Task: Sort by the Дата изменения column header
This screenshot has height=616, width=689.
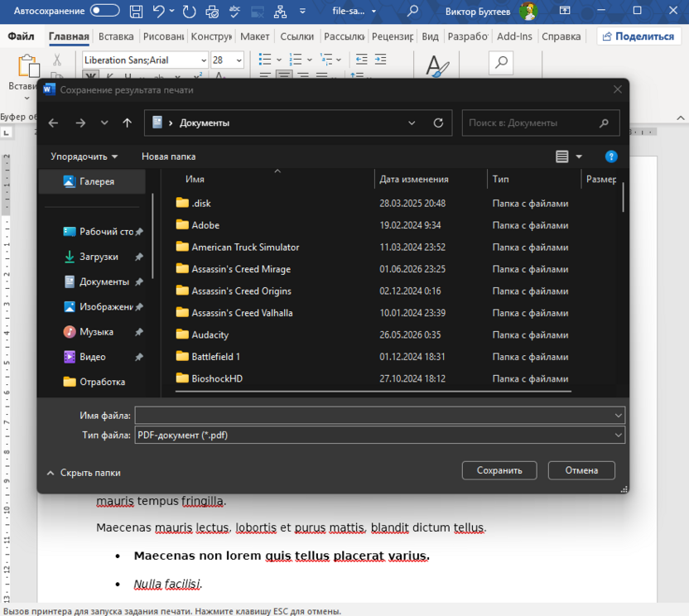Action: [414, 180]
